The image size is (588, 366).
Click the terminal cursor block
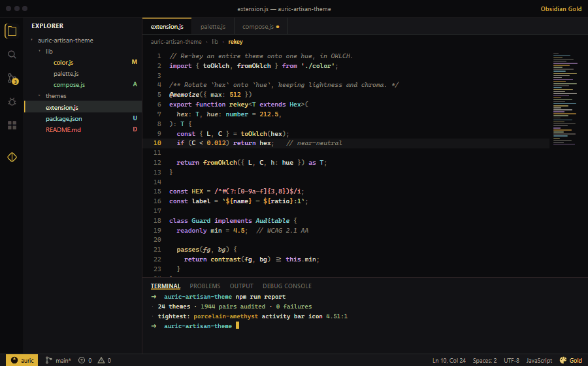tap(237, 326)
